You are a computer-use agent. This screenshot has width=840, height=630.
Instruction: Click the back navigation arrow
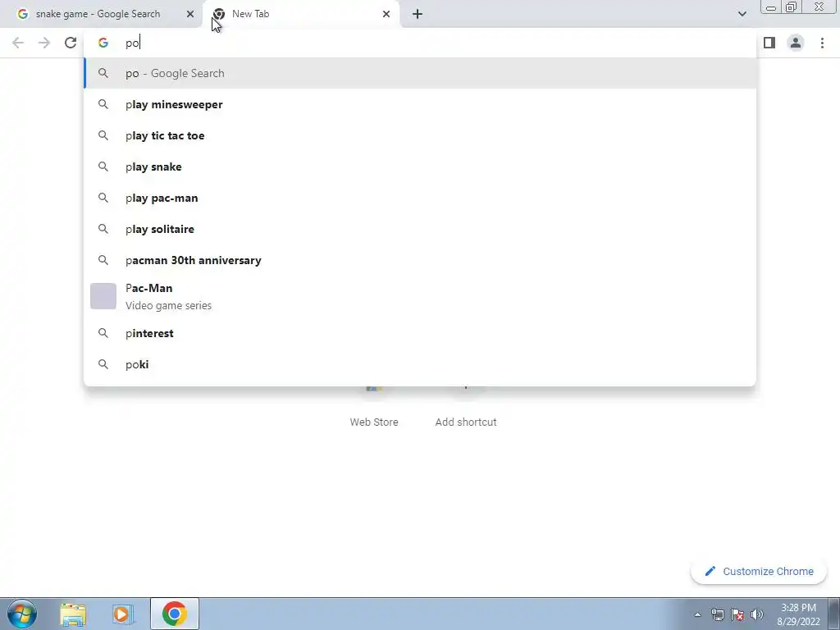click(x=18, y=43)
